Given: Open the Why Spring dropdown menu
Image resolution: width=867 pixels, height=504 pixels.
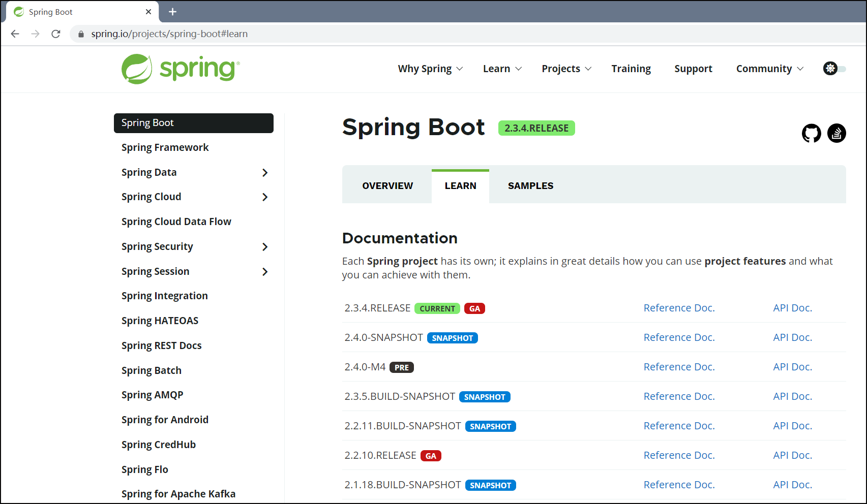Looking at the screenshot, I should (x=430, y=69).
